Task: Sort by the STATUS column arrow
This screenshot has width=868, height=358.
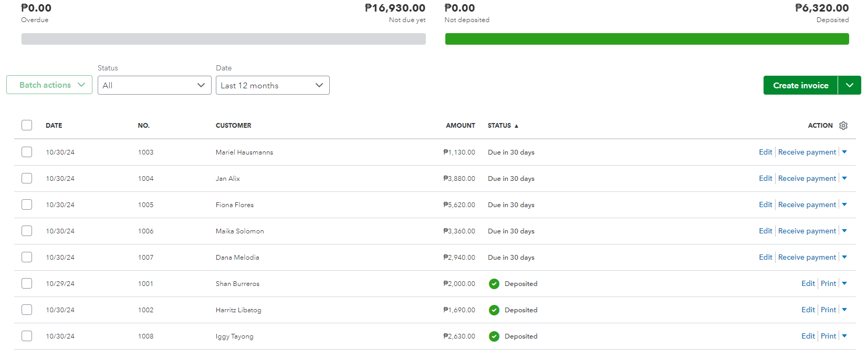Action: click(x=516, y=126)
